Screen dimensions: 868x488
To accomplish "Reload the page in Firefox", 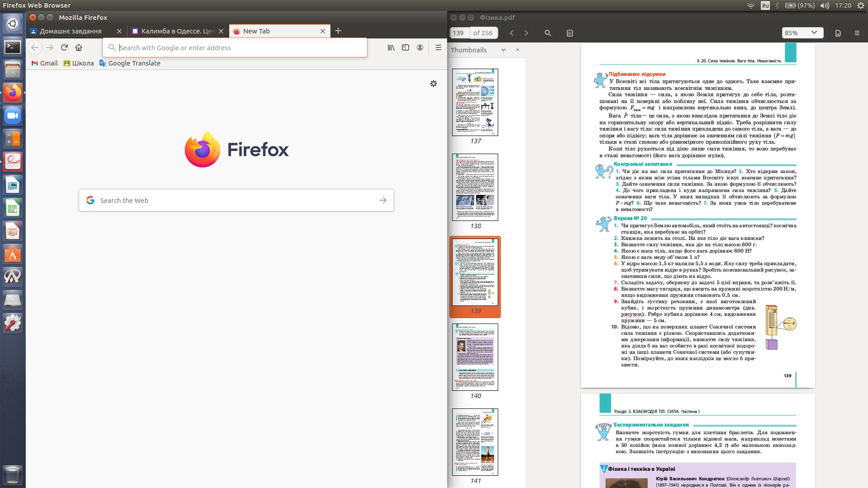I will pyautogui.click(x=64, y=47).
